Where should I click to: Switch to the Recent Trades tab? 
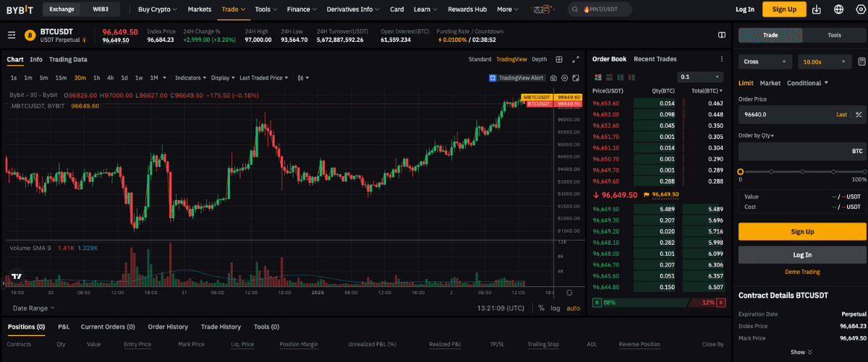pyautogui.click(x=655, y=59)
